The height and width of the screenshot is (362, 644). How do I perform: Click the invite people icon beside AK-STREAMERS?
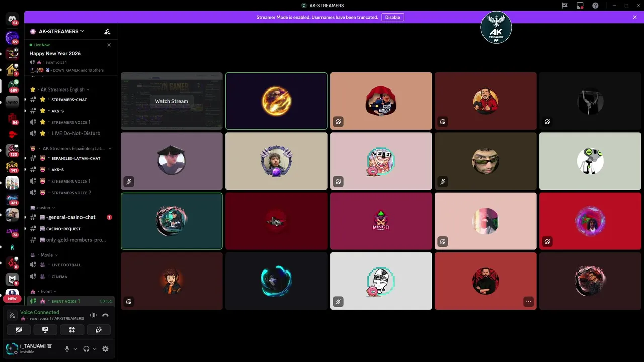tap(107, 31)
